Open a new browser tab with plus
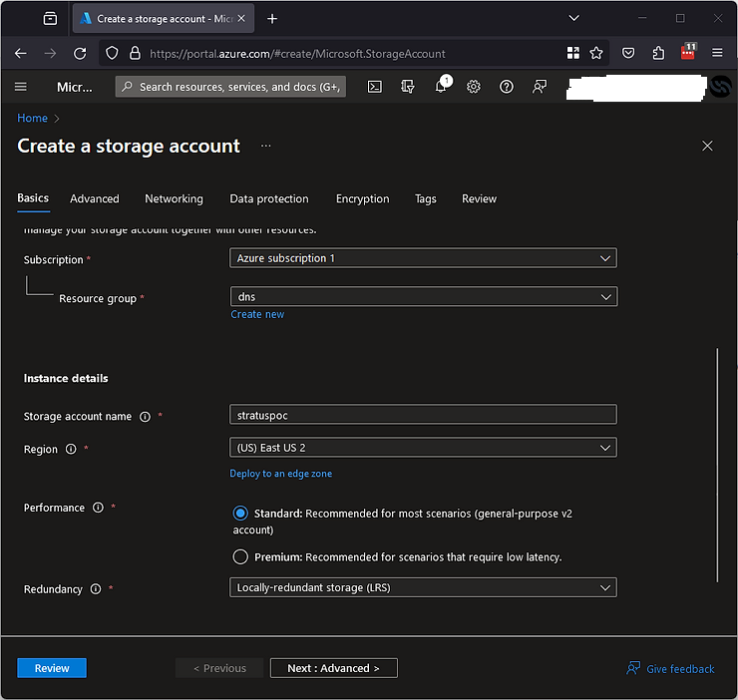Screen dimensions: 738x700 click(x=272, y=19)
